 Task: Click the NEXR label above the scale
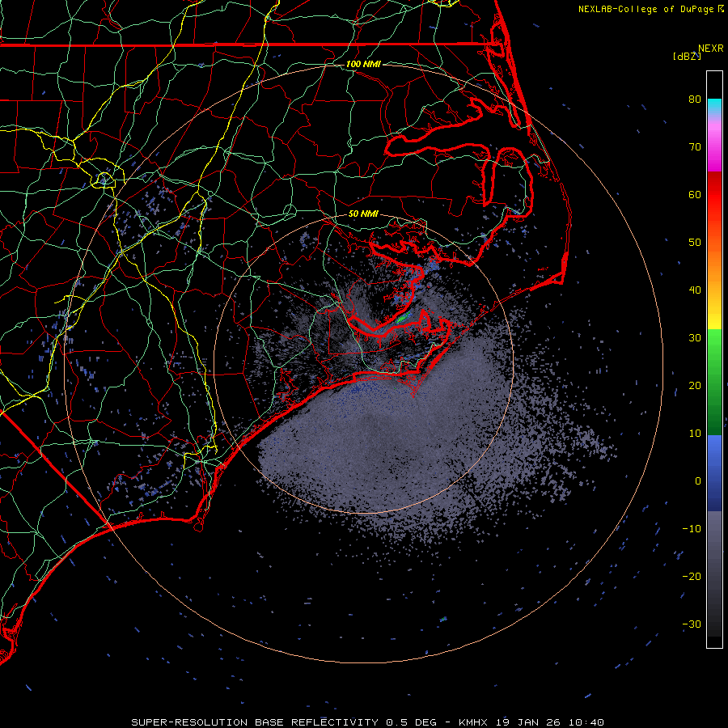coord(710,49)
